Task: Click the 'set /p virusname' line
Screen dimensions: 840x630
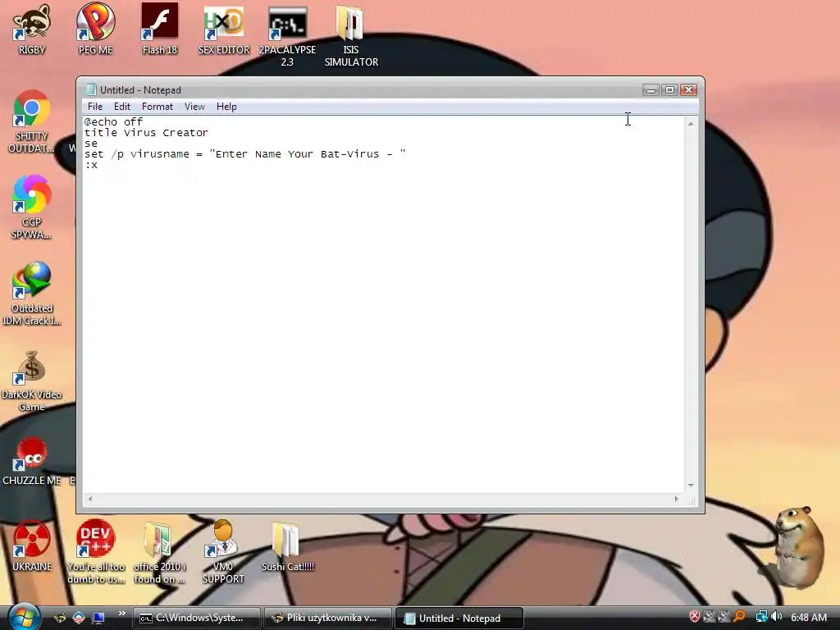Action: (244, 153)
